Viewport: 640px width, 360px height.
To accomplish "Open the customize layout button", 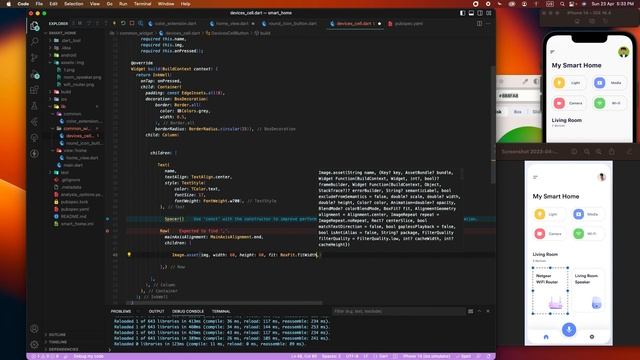I will click(x=489, y=13).
